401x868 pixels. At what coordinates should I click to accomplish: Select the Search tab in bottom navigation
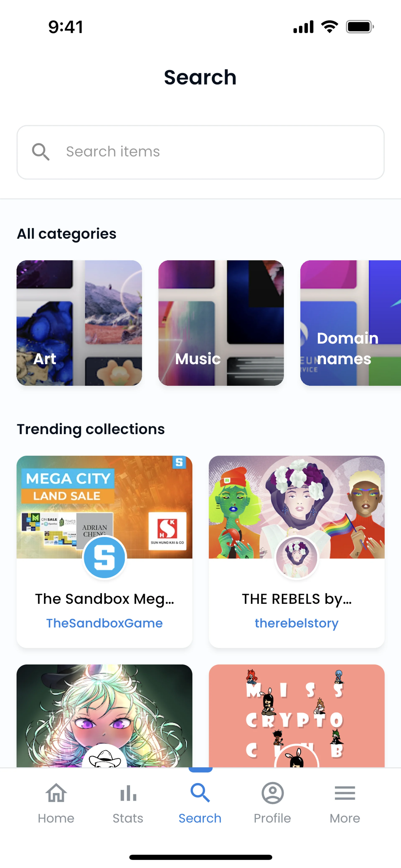click(x=200, y=803)
